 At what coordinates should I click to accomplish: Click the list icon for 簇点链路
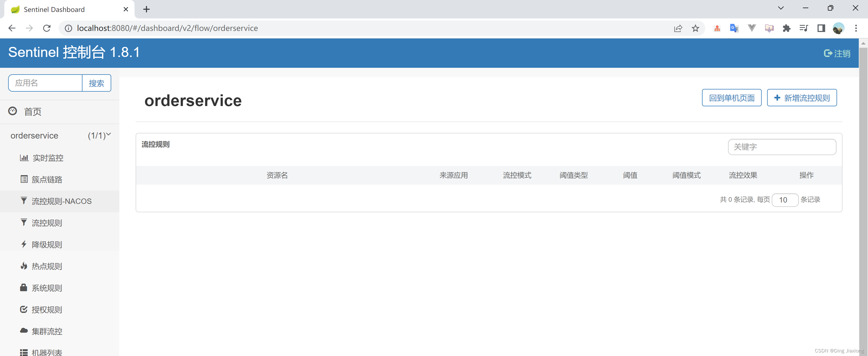[24, 179]
